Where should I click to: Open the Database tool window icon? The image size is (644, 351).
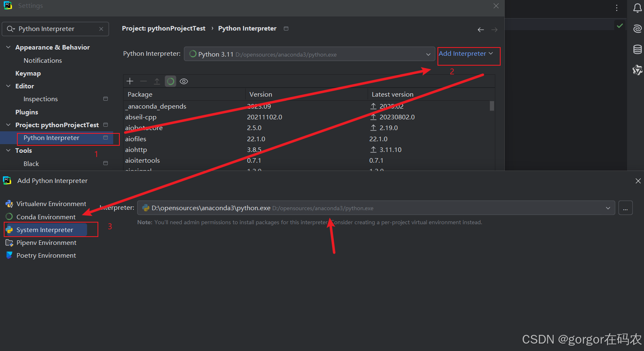(637, 50)
